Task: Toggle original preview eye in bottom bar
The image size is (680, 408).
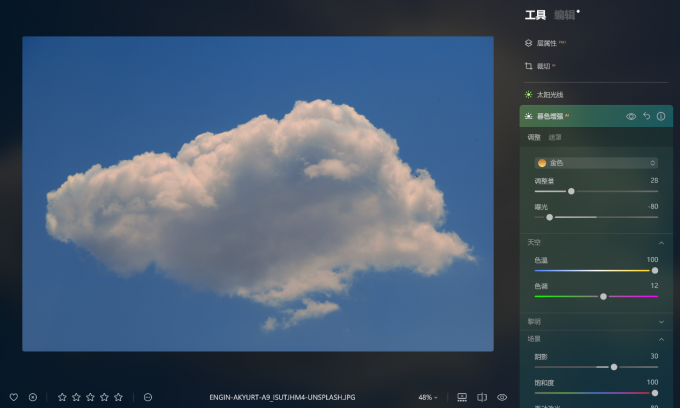Action: tap(502, 397)
